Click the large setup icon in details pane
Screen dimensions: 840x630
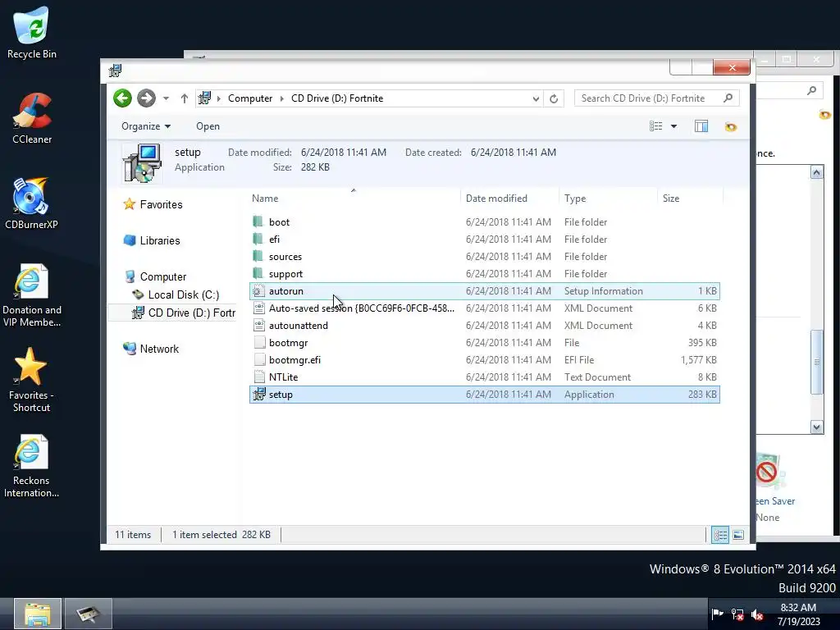tap(142, 163)
